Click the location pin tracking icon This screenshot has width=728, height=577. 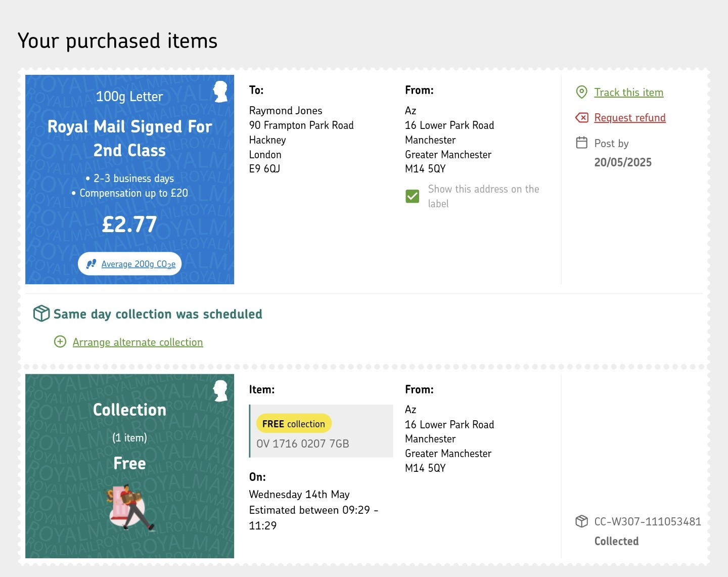click(582, 92)
